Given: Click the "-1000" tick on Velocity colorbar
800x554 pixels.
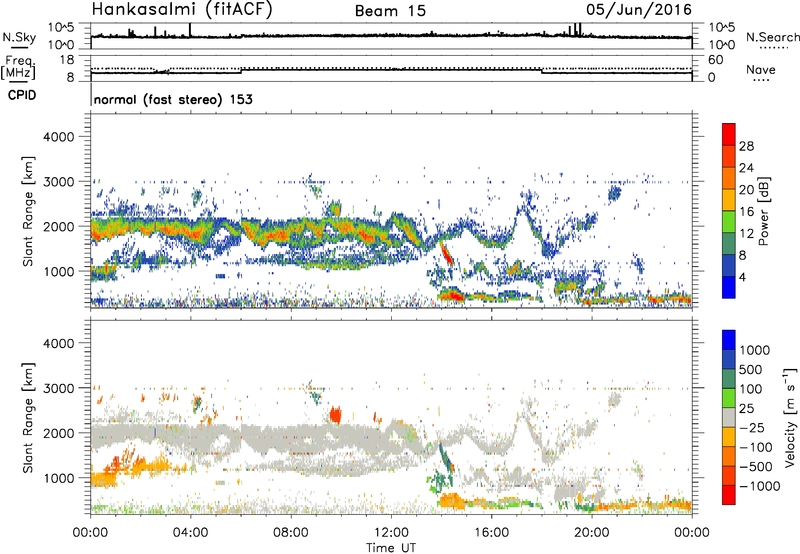Looking at the screenshot, I should (x=760, y=486).
